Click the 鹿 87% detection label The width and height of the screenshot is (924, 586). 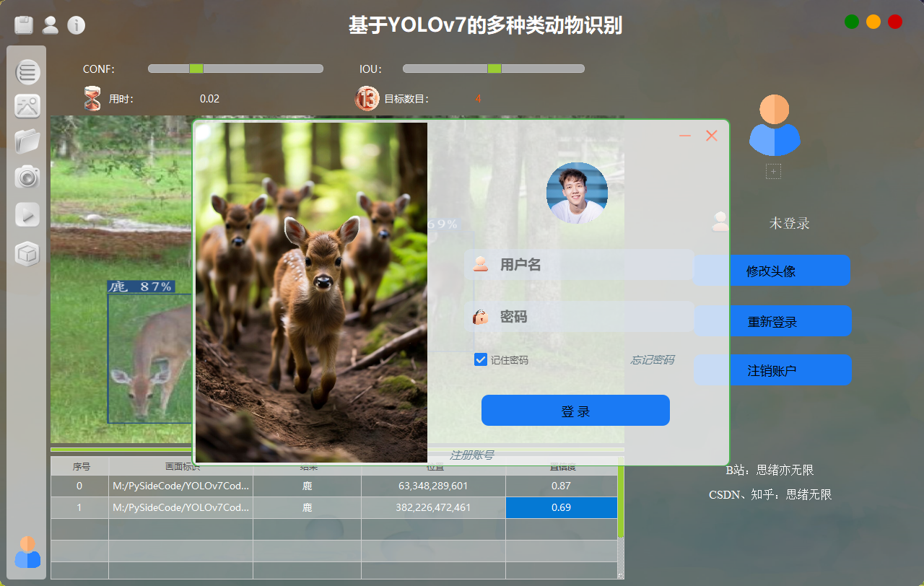141,287
